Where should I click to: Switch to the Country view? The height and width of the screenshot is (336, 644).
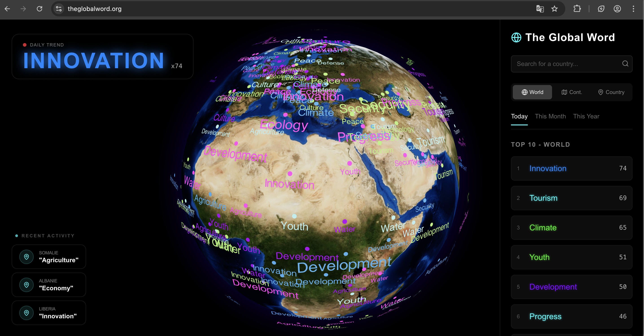(611, 92)
